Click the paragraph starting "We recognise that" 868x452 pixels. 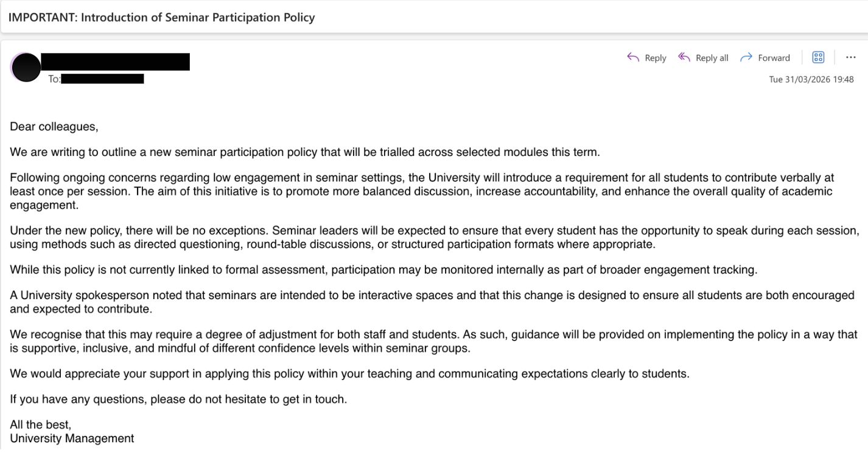433,341
